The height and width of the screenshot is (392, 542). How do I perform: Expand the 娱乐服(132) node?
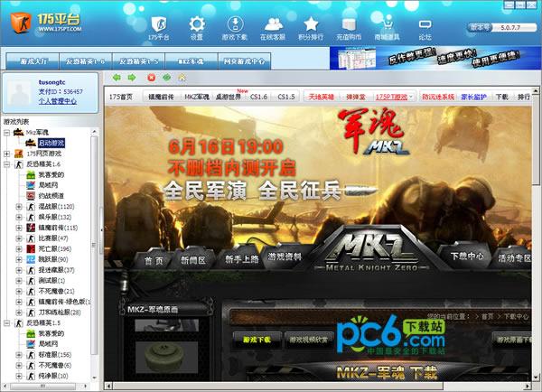[x=19, y=217]
